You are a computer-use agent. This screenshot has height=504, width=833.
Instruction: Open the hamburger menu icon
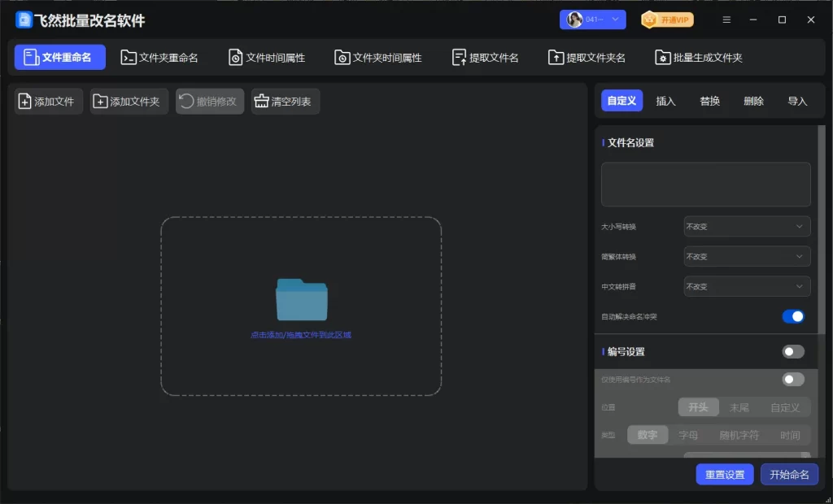click(726, 20)
